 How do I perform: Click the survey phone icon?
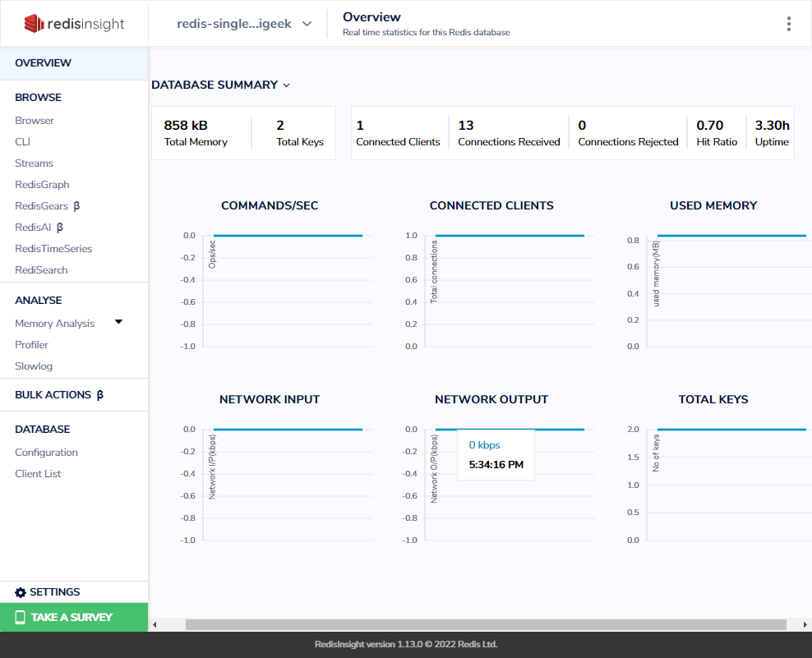(x=21, y=617)
